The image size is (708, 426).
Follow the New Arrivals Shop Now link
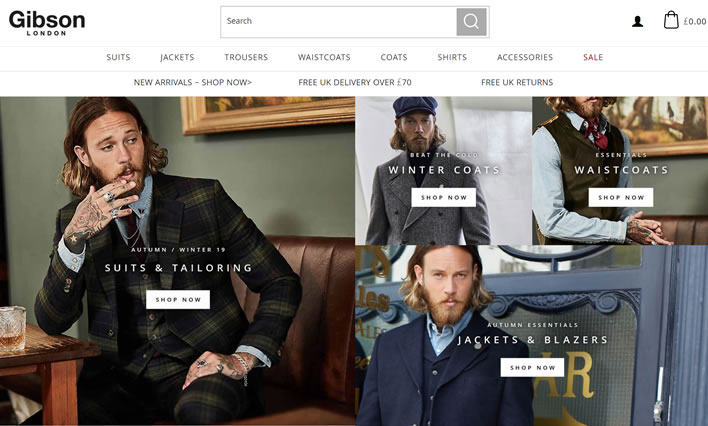tap(193, 83)
